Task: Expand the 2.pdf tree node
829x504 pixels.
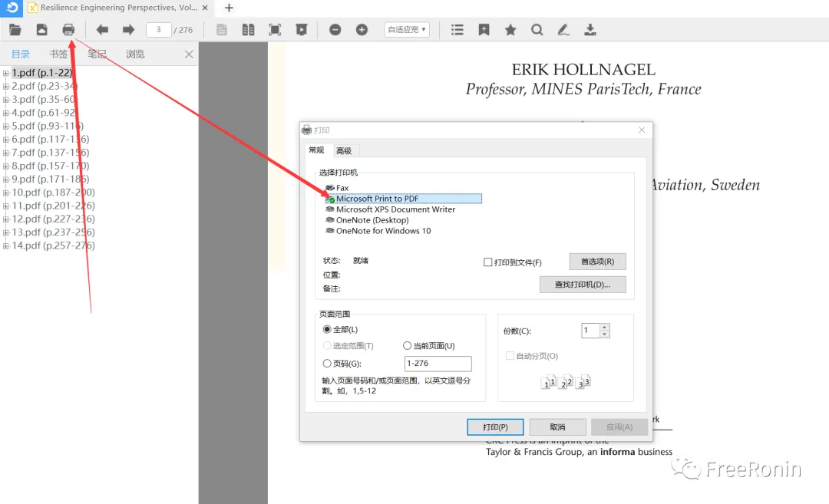Action: pyautogui.click(x=6, y=86)
